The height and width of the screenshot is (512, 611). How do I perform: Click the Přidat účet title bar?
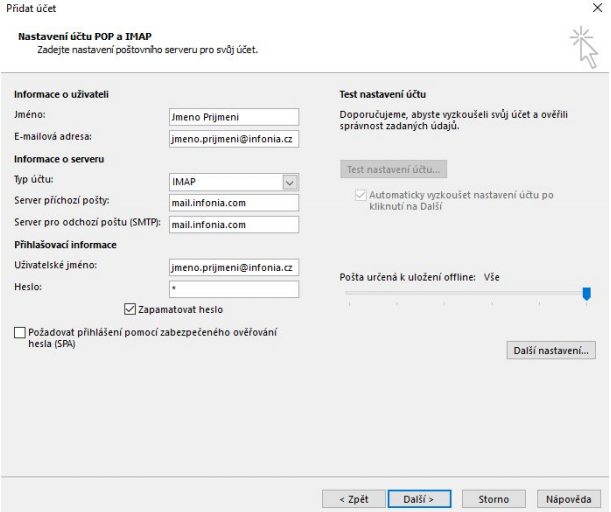300,7
